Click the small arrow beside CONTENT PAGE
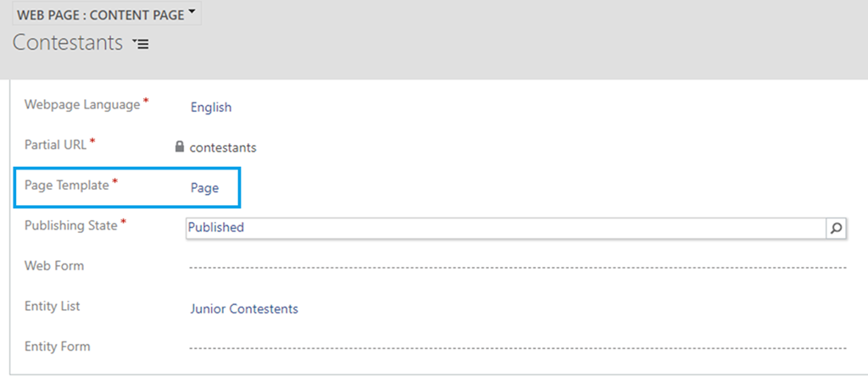Screen dimensions: 868x377 pos(192,14)
